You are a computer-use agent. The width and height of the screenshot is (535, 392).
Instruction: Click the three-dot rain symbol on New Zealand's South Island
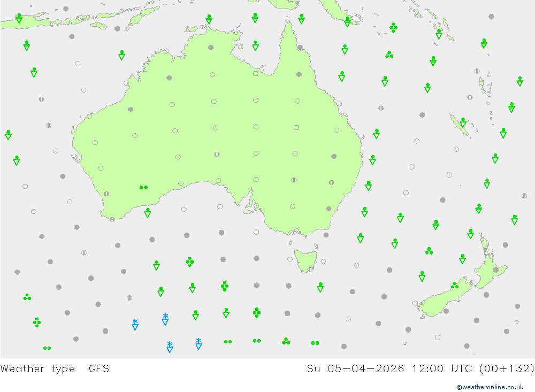454,285
